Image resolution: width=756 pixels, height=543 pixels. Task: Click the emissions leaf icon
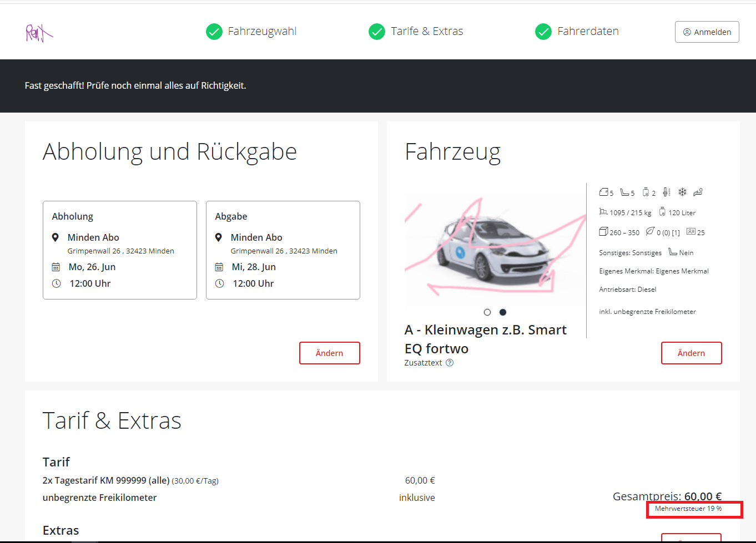pos(649,231)
